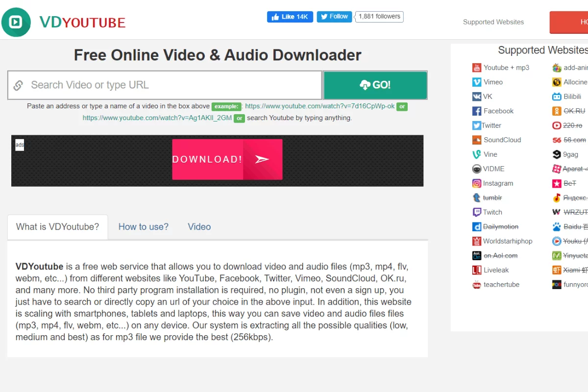Click the VDYOUTUBE site title text

[x=83, y=22]
